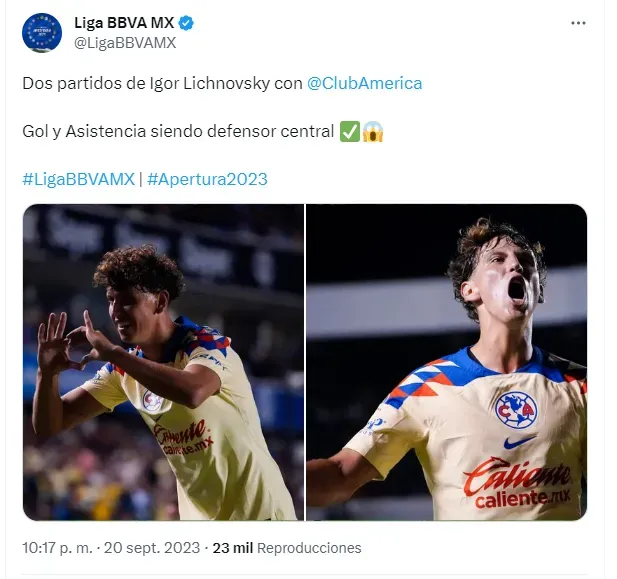The width and height of the screenshot is (617, 579).
Task: Open the #Apertura2023 hashtag
Action: (x=207, y=179)
